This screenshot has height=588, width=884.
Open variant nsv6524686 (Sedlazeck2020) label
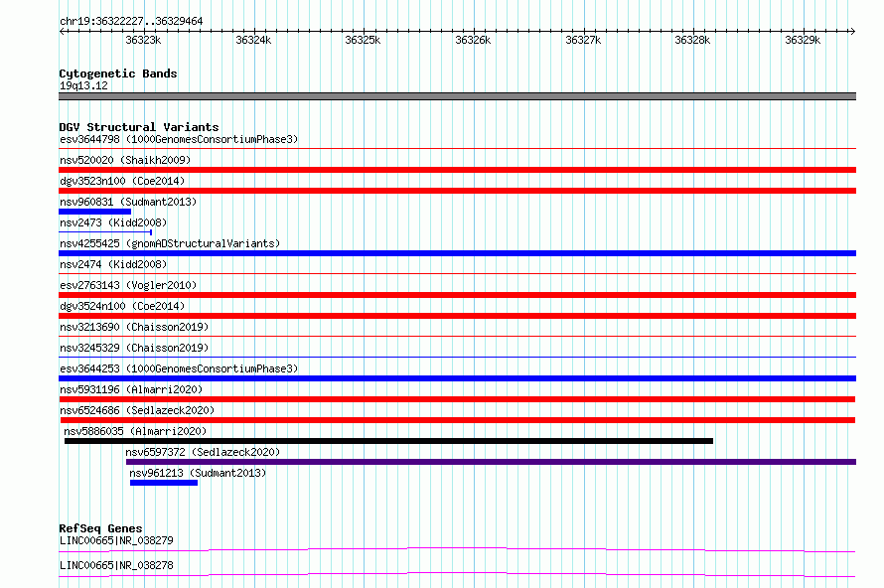(137, 410)
